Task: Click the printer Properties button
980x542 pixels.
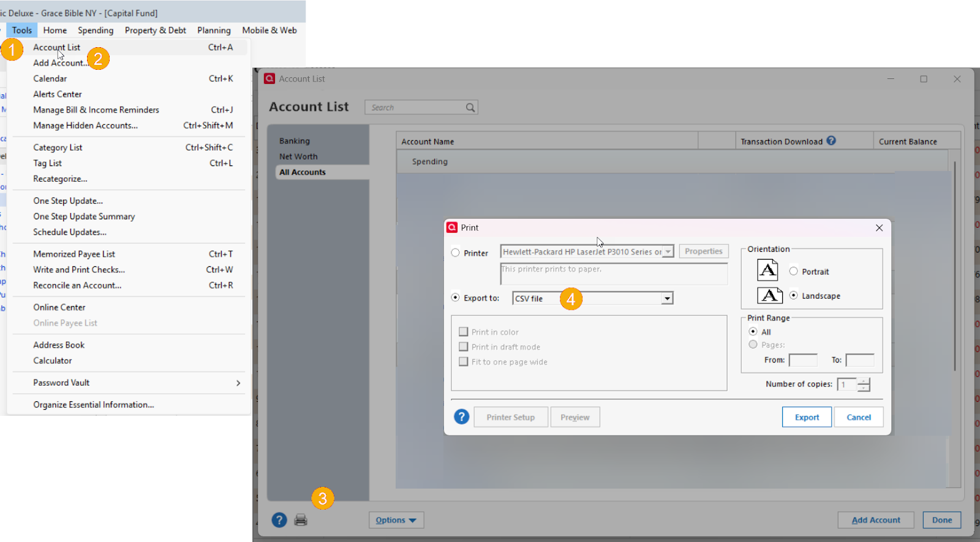Action: (x=704, y=251)
